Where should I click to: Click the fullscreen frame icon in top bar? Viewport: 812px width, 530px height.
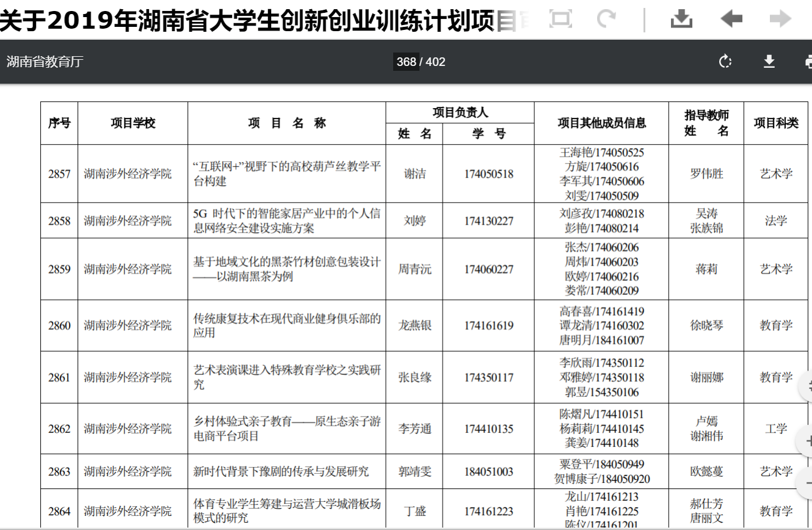point(560,19)
